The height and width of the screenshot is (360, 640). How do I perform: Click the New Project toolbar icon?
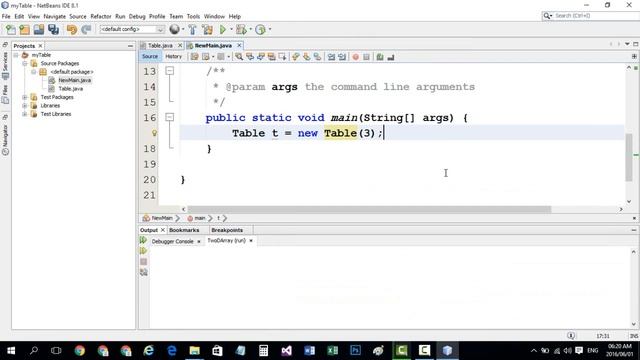tap(24, 29)
